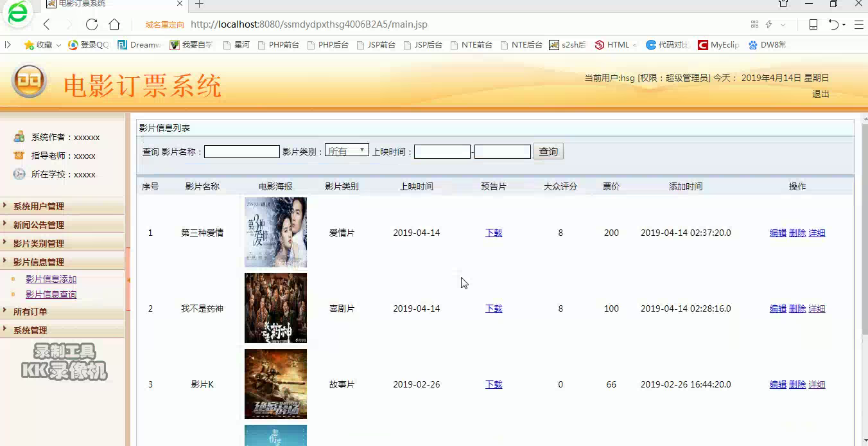Open a new tab with the plus icon
Image resolution: width=868 pixels, height=446 pixels.
pyautogui.click(x=199, y=4)
